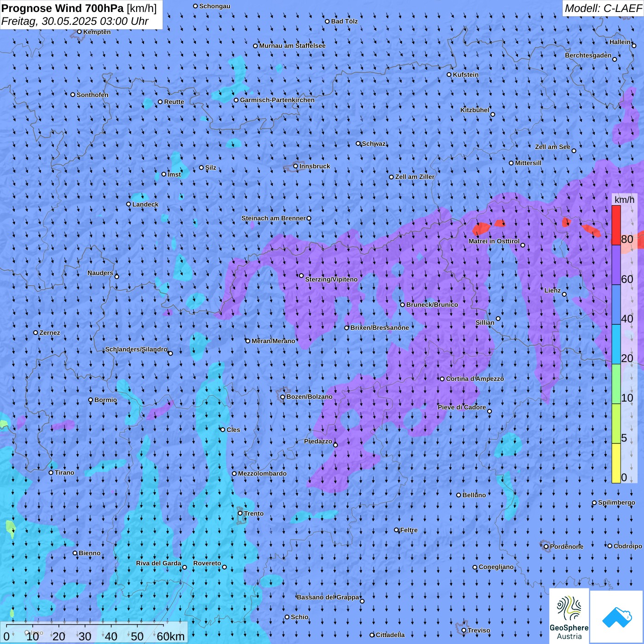
Task: Click the Bad Tölz marker
Action: click(328, 22)
